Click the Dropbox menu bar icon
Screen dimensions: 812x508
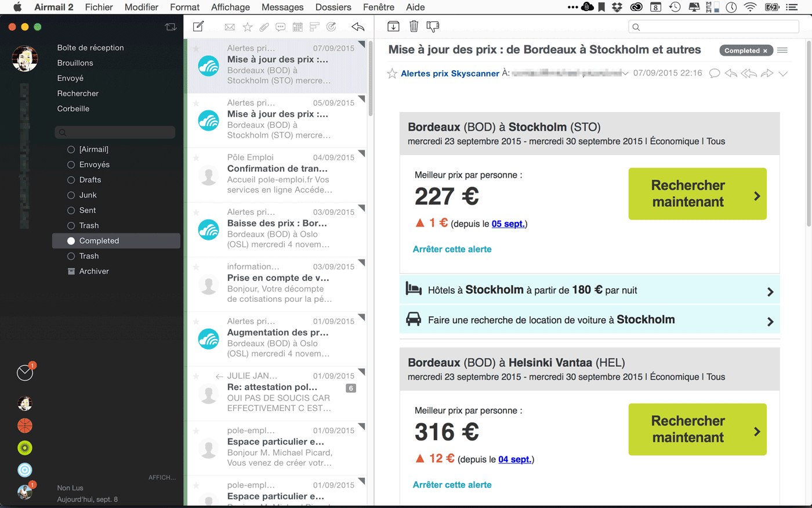pos(618,7)
